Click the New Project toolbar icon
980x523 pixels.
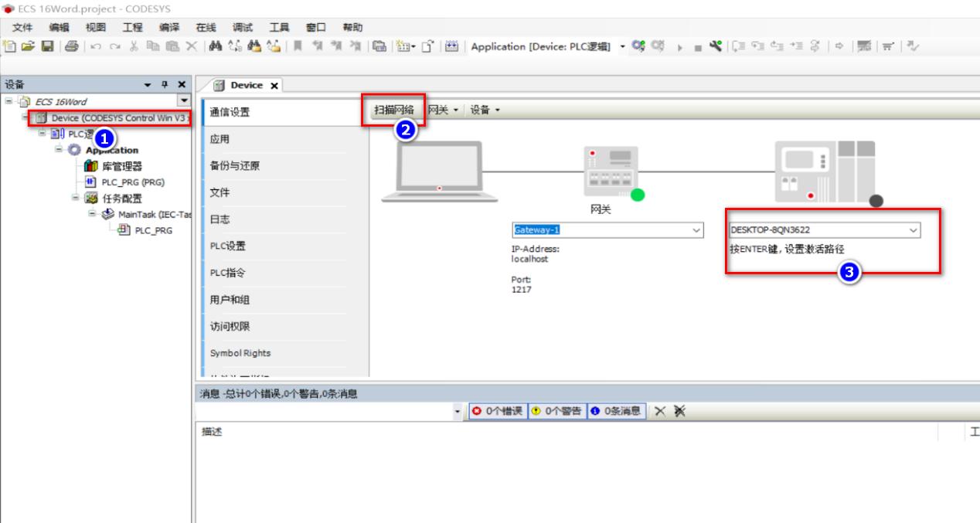[x=9, y=46]
